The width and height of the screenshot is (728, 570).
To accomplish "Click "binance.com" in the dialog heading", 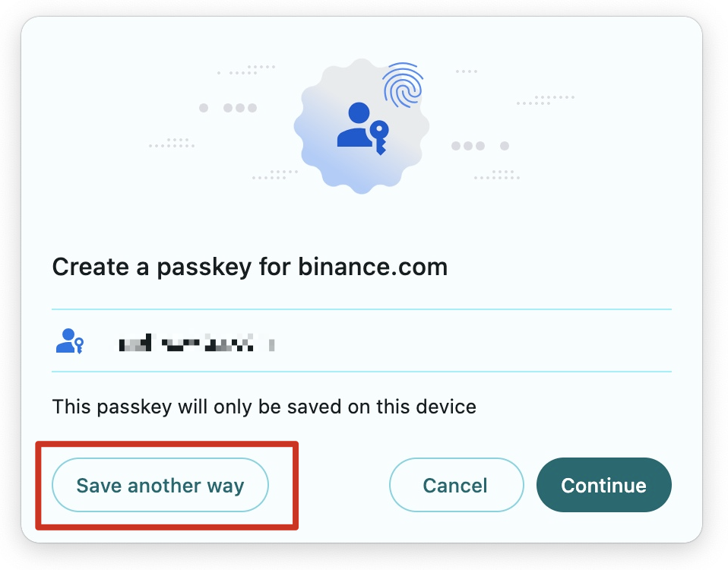I will click(x=372, y=267).
